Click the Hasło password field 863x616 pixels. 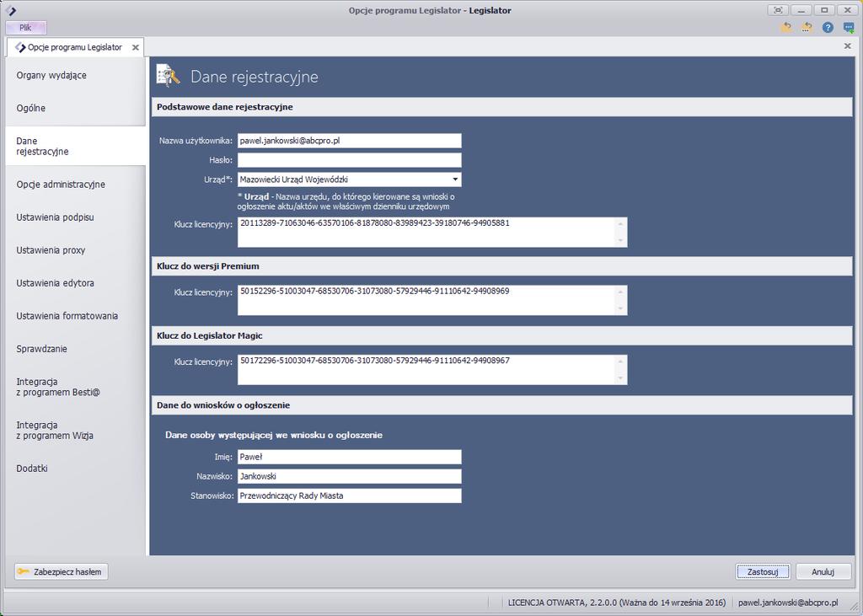[350, 160]
